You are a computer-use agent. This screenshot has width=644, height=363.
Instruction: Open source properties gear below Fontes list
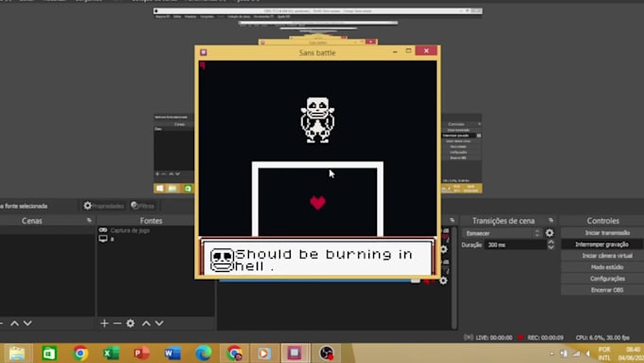[130, 323]
